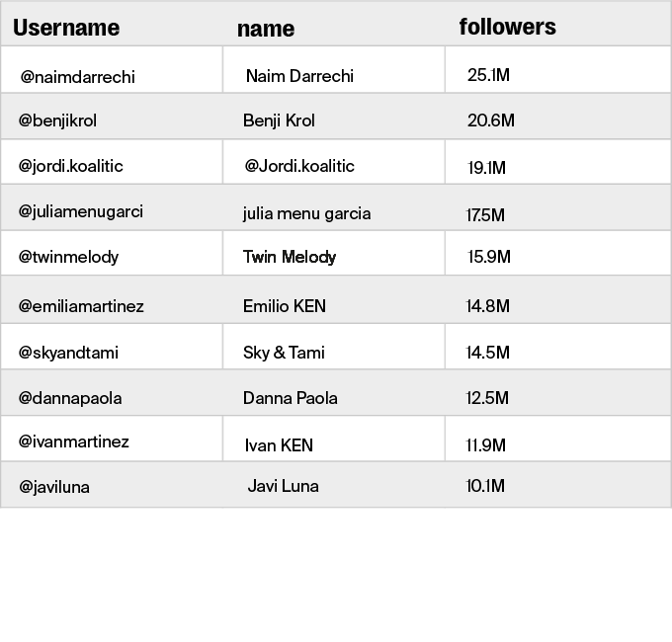Open the @emiliamartinez username link
Viewport: 672px width, 642px height.
tap(81, 306)
